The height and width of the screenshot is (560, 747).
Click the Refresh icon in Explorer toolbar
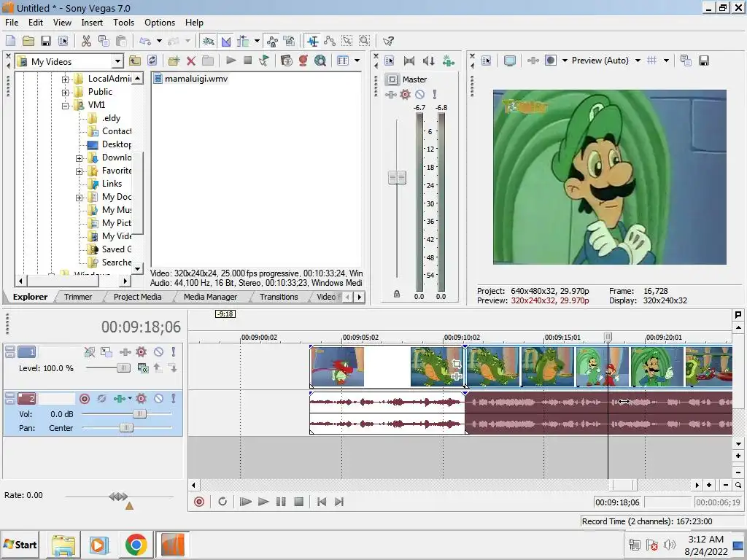[152, 61]
